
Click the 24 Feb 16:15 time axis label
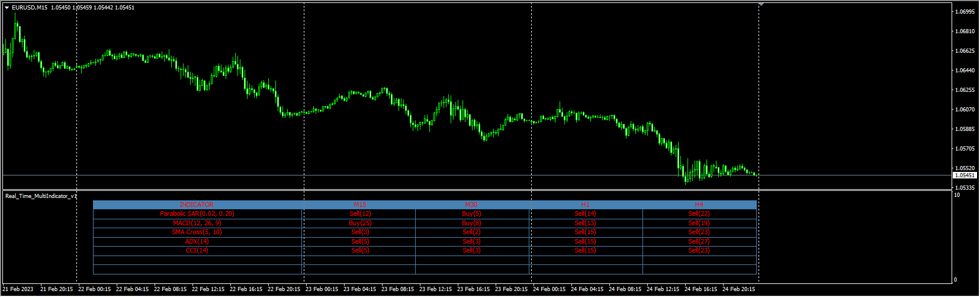701,289
